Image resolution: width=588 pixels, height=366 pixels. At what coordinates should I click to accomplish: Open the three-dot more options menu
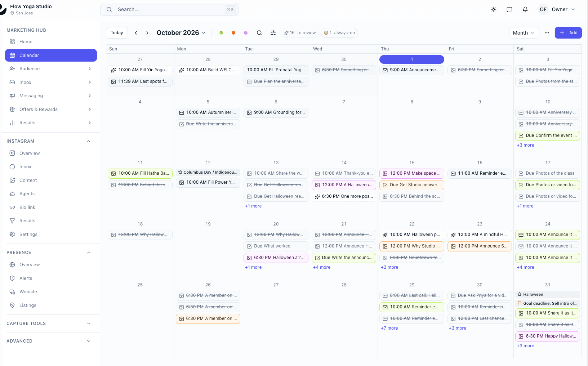click(x=547, y=33)
